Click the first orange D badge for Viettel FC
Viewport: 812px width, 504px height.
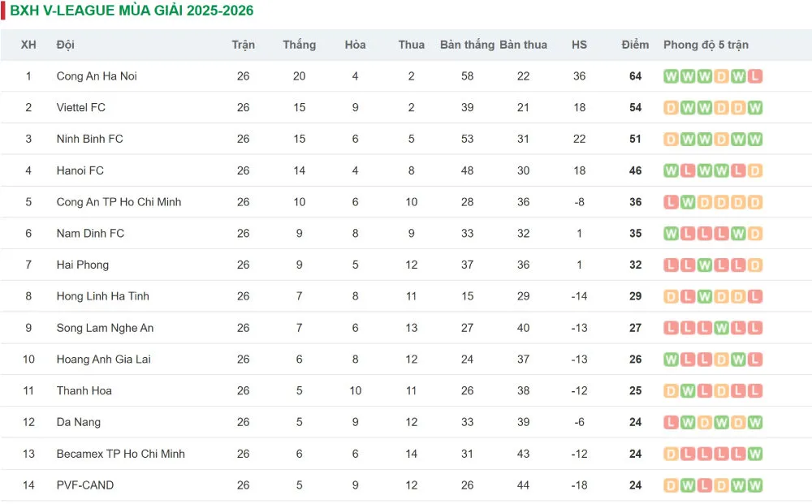[671, 108]
